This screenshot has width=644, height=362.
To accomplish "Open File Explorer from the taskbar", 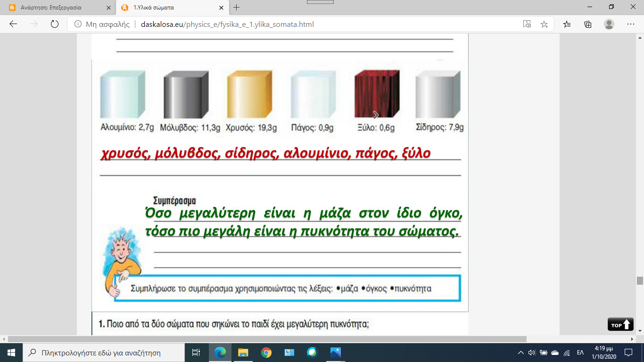I will [x=243, y=352].
